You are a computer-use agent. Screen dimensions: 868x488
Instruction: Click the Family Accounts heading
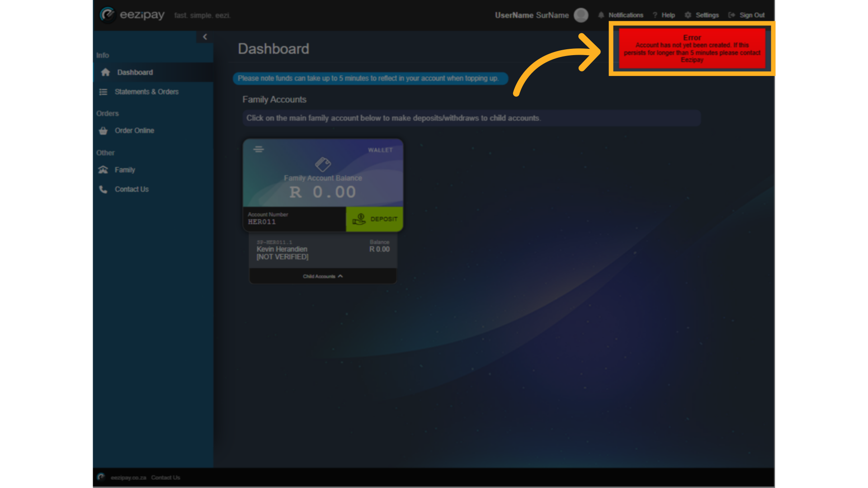tap(274, 99)
